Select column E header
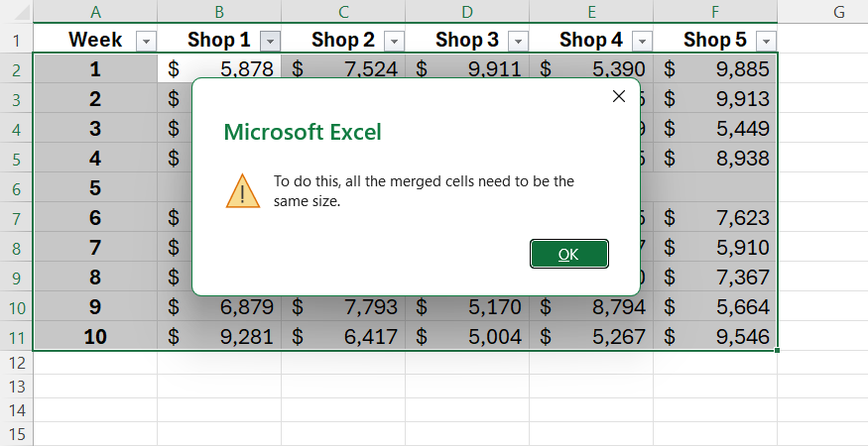 [591, 12]
